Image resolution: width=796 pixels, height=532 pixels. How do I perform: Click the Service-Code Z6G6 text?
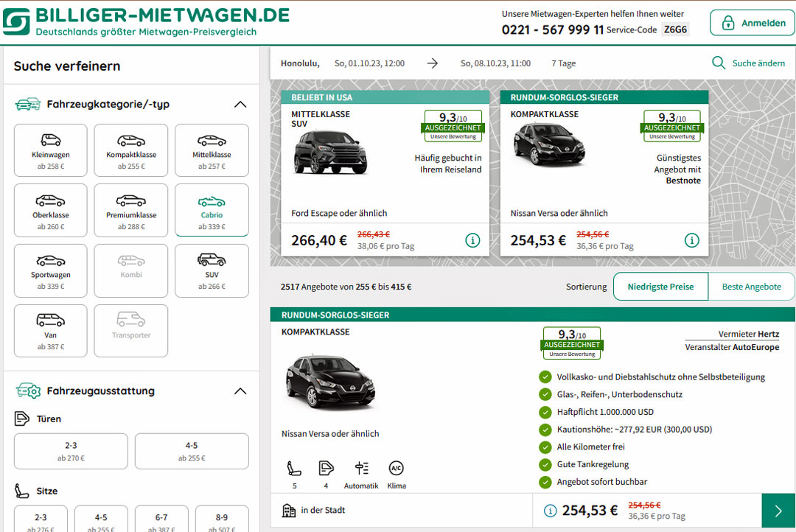[x=647, y=30]
